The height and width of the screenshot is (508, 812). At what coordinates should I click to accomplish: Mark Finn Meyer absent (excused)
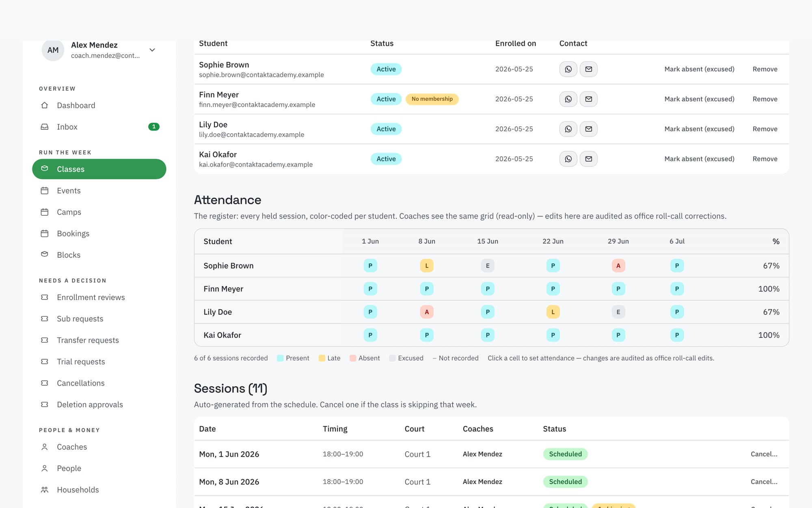[x=699, y=99]
